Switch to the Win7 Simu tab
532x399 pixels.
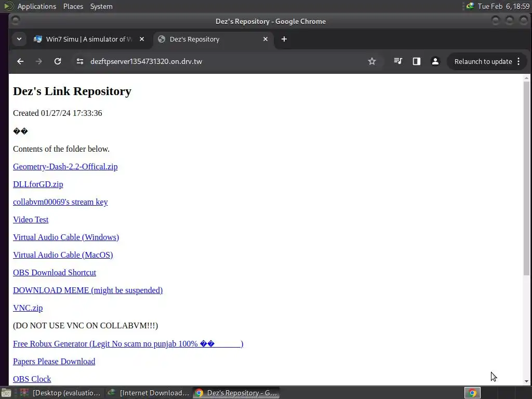pyautogui.click(x=89, y=39)
